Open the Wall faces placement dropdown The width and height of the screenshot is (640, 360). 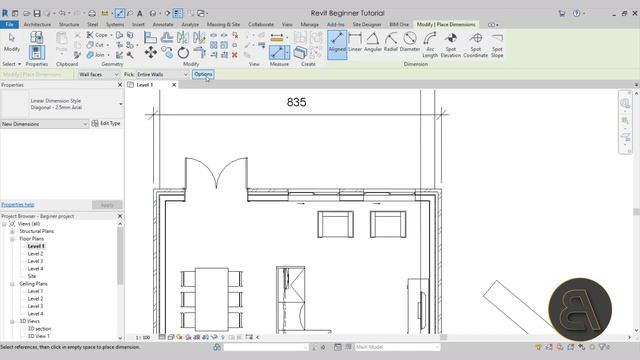98,74
